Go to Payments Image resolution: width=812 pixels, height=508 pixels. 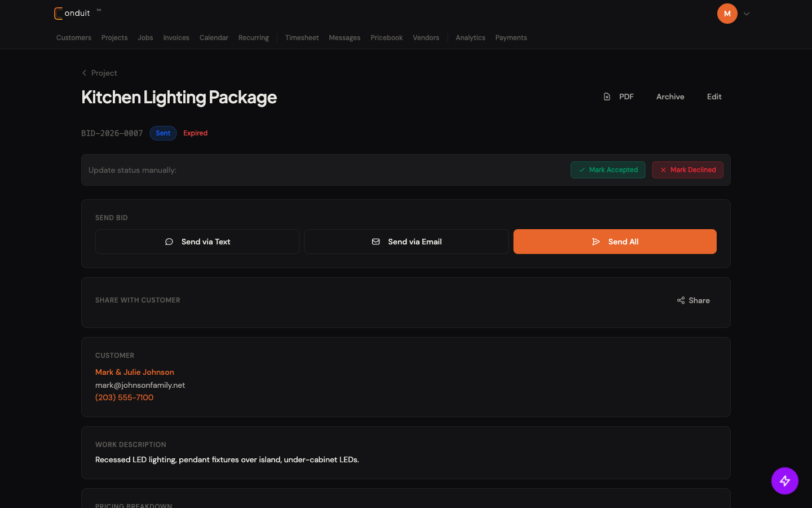pyautogui.click(x=511, y=38)
